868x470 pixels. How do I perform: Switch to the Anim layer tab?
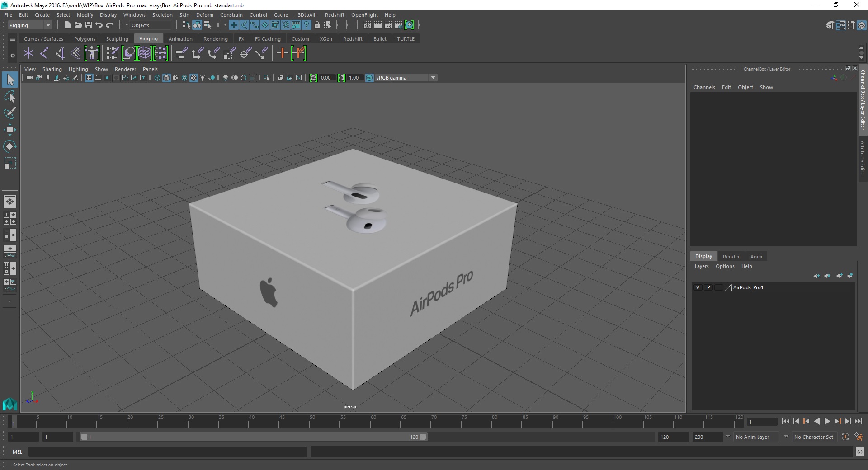[756, 256]
